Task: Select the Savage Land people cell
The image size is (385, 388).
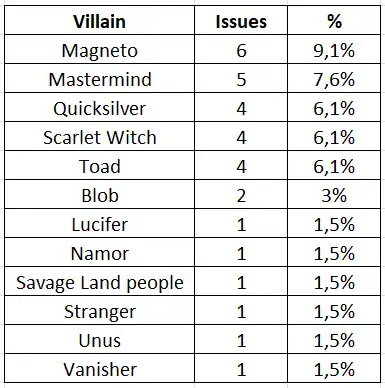Action: click(x=99, y=281)
